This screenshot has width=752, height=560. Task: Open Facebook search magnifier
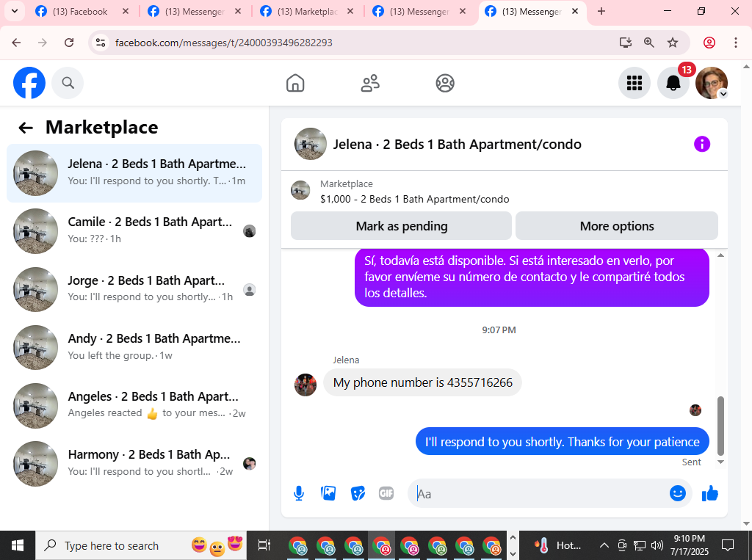68,83
